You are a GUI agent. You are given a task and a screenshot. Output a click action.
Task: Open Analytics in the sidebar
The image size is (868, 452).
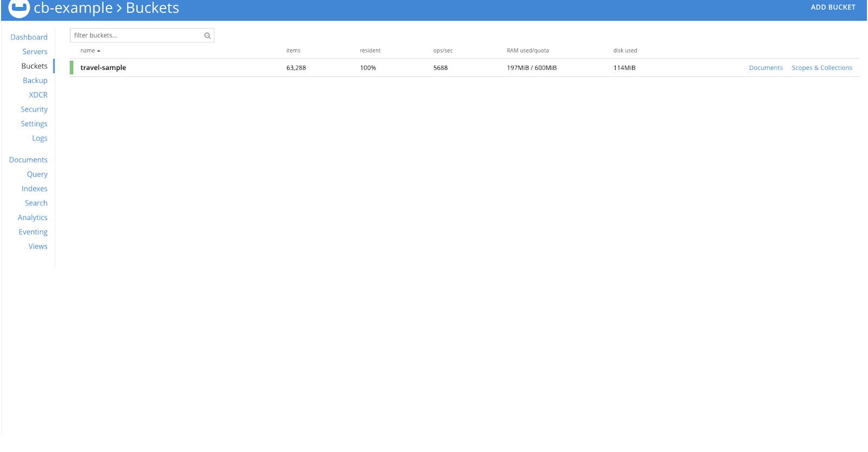33,218
